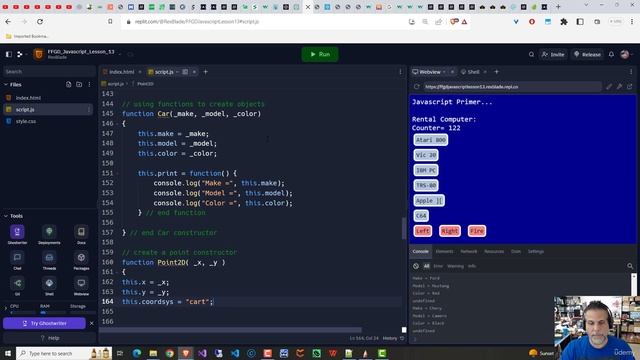Click the C64 button
Viewport: 640px width, 360px height.
tap(421, 216)
